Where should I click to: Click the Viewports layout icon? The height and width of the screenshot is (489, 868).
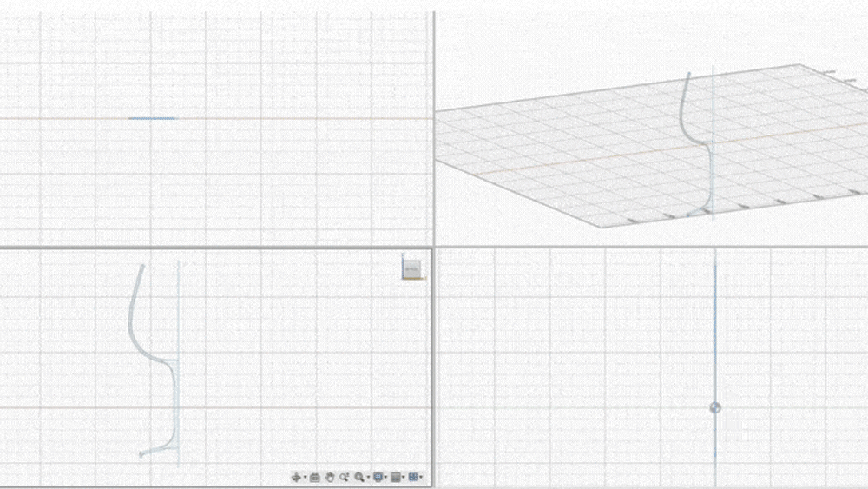(413, 477)
